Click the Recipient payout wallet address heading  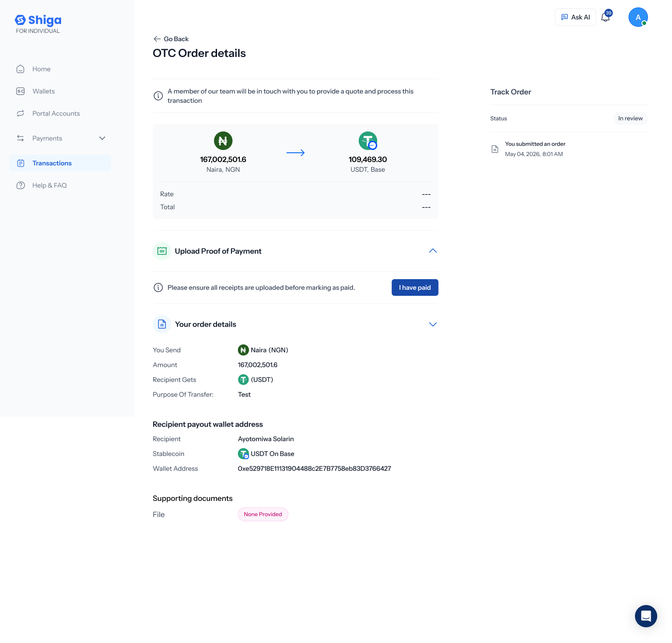coord(208,424)
